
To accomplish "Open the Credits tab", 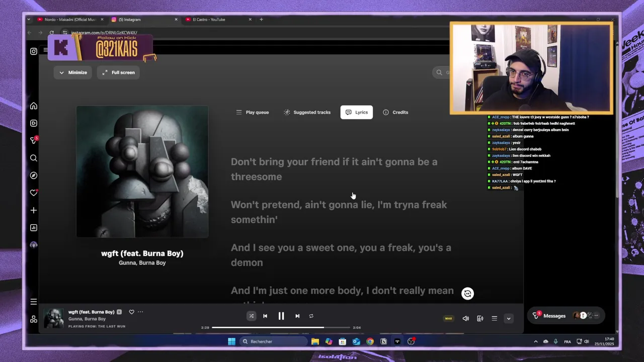I will click(x=395, y=112).
